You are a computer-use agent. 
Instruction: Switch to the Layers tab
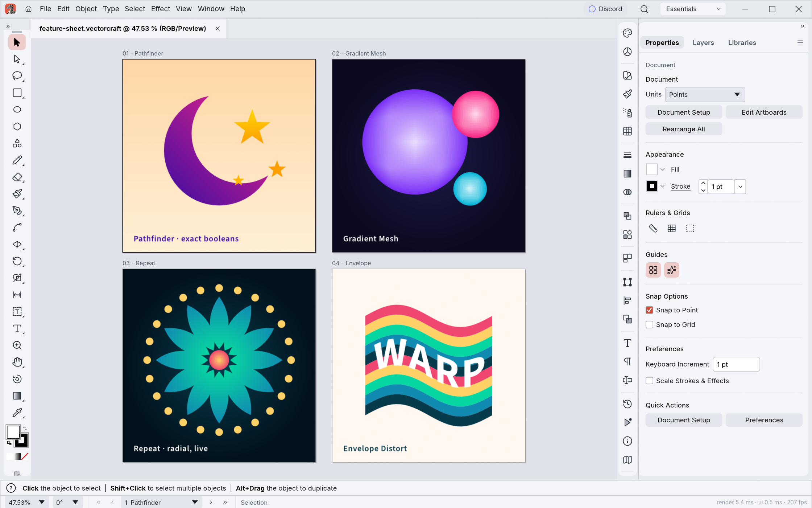(703, 43)
